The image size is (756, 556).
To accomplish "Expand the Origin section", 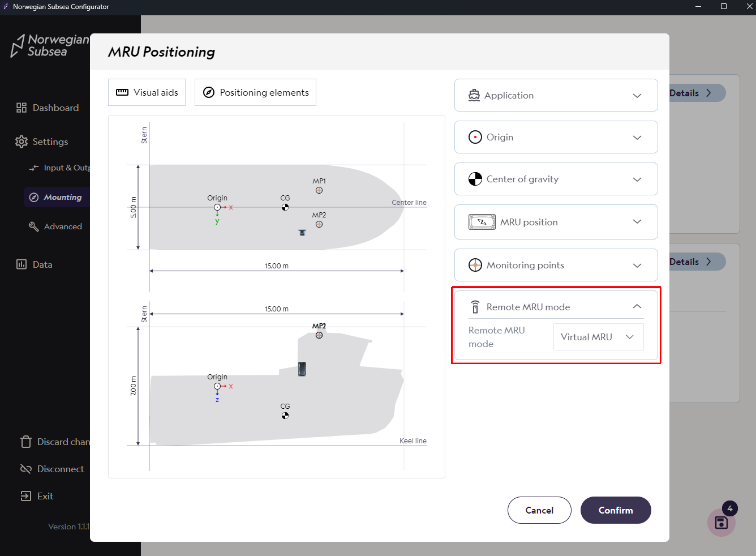I will pos(555,137).
